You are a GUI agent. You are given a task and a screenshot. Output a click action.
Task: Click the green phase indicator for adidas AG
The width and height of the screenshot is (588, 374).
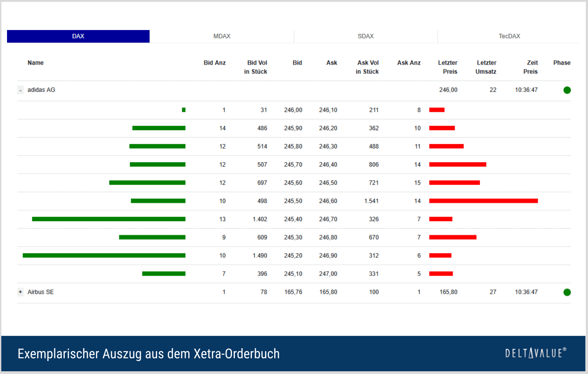pos(567,90)
